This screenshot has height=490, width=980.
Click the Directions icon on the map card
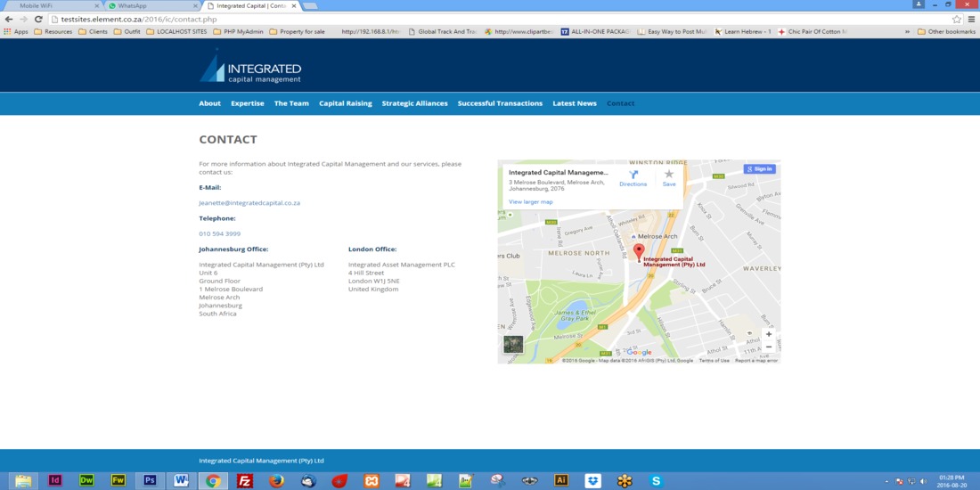tap(633, 175)
